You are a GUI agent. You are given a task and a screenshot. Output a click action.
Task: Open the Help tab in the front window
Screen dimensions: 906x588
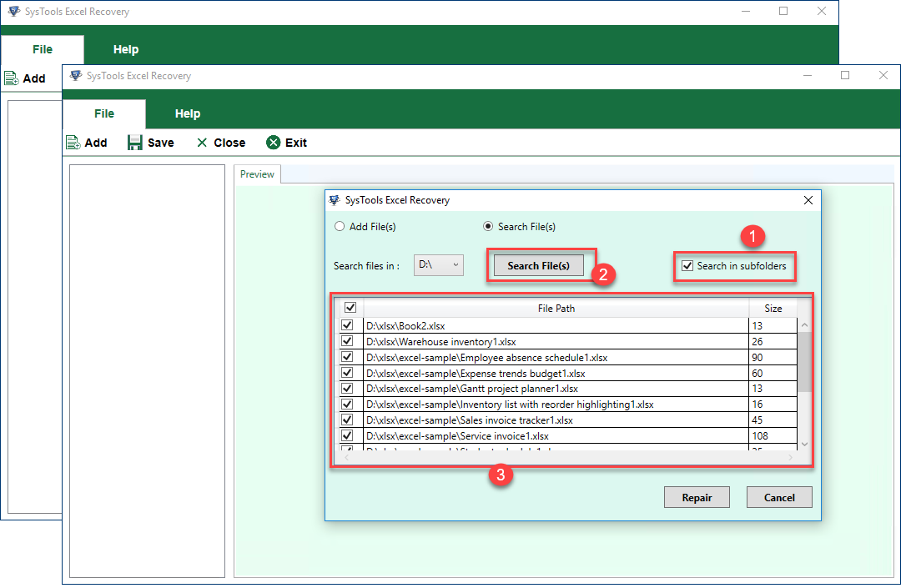(x=188, y=113)
